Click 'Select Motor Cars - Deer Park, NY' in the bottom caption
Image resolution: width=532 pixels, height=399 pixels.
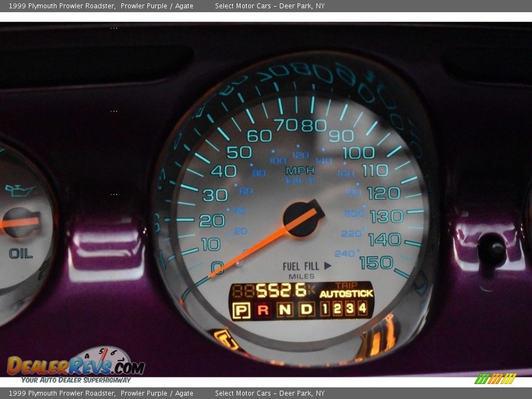pos(270,393)
